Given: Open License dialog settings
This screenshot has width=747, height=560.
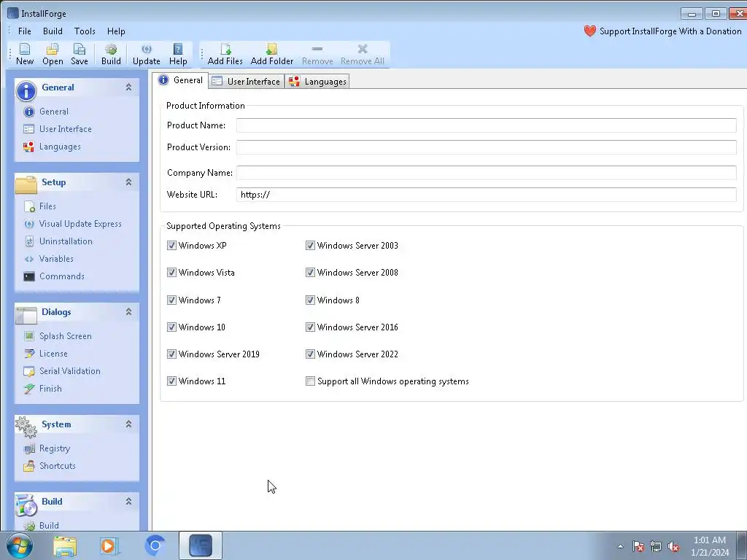Looking at the screenshot, I should tap(46, 354).
